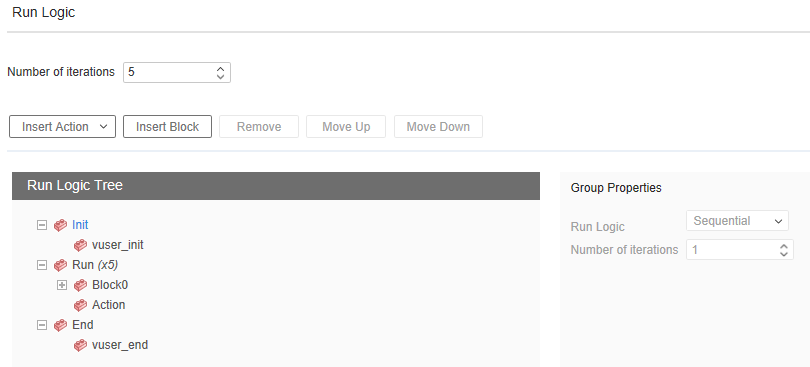Expand the Block0 tree node
Viewport: 810px width, 367px height.
[61, 285]
